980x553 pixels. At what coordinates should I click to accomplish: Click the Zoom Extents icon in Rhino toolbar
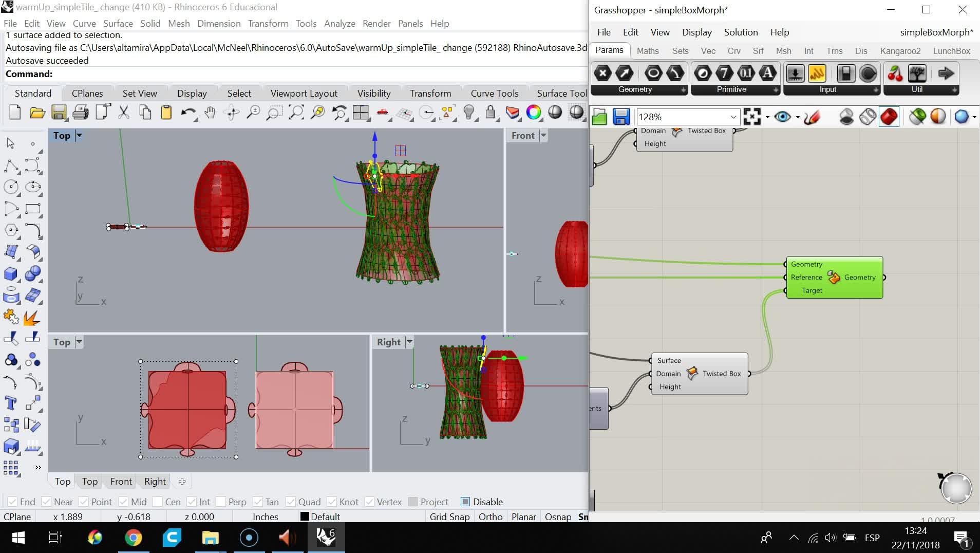[x=296, y=113]
